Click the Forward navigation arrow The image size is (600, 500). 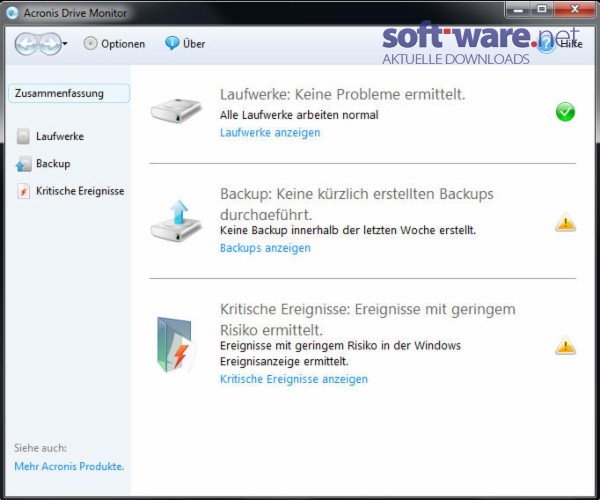[x=50, y=44]
